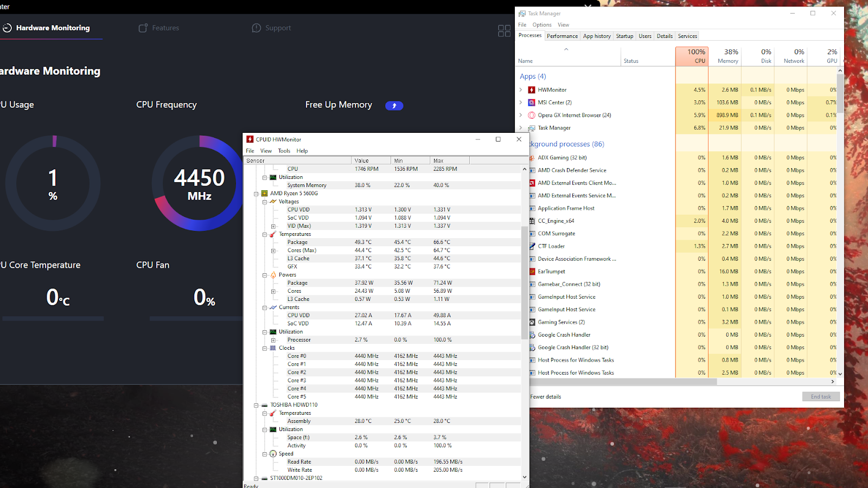The height and width of the screenshot is (488, 868).
Task: Expand the Processor utilization node
Action: [x=273, y=340]
